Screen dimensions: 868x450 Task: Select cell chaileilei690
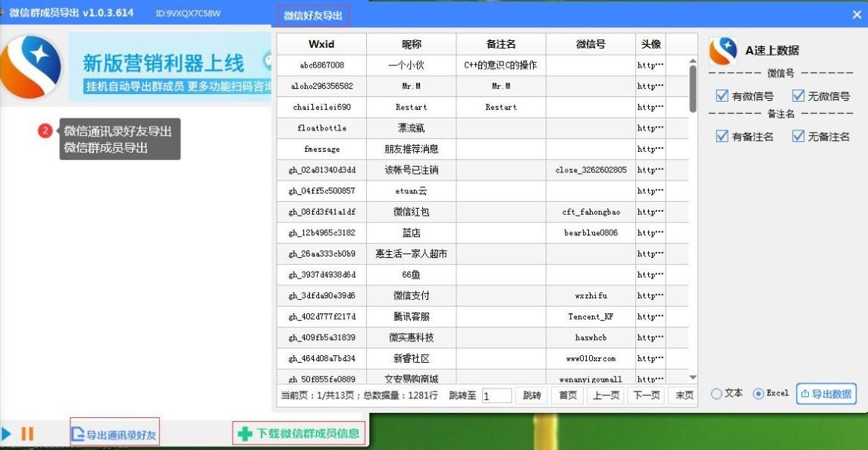(x=321, y=108)
